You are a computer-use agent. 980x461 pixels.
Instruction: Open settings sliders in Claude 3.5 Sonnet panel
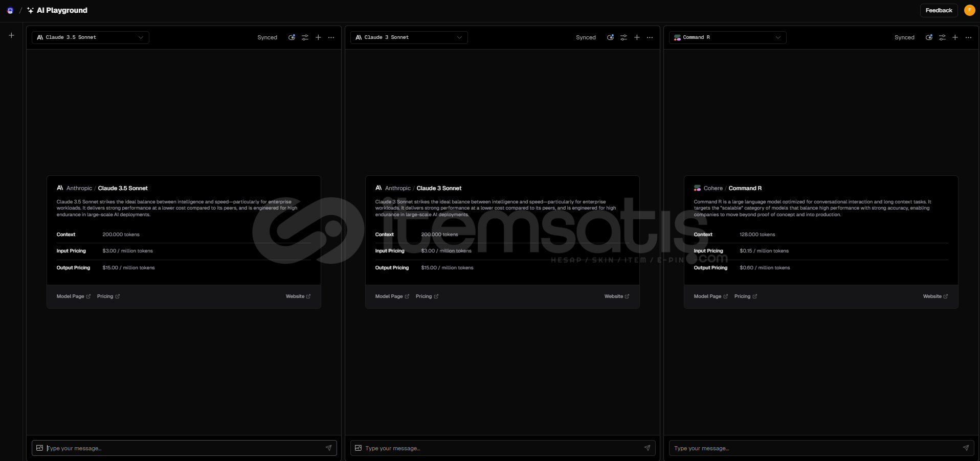(x=305, y=37)
